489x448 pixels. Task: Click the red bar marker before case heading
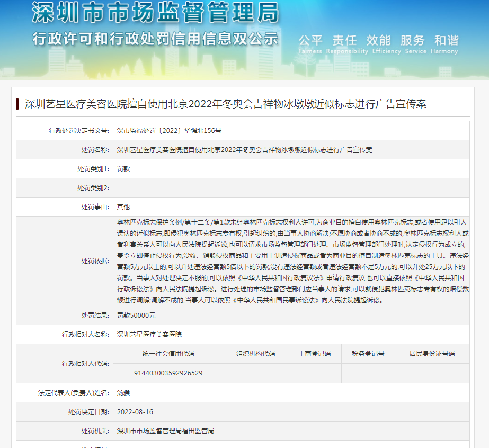(x=17, y=104)
